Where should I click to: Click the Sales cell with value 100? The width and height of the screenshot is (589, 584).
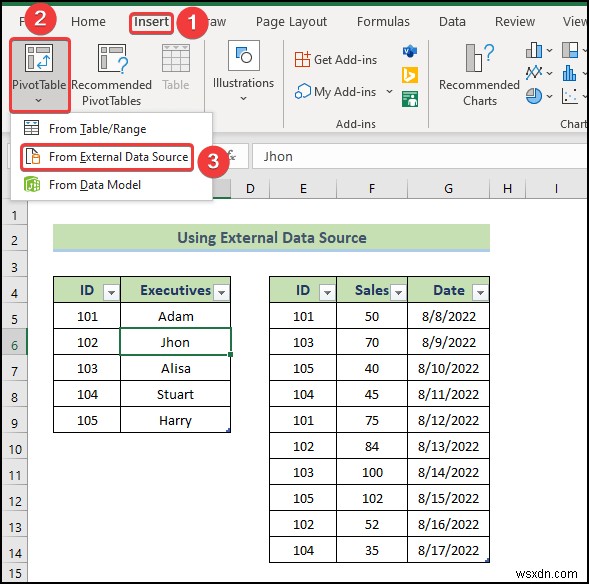tap(372, 472)
